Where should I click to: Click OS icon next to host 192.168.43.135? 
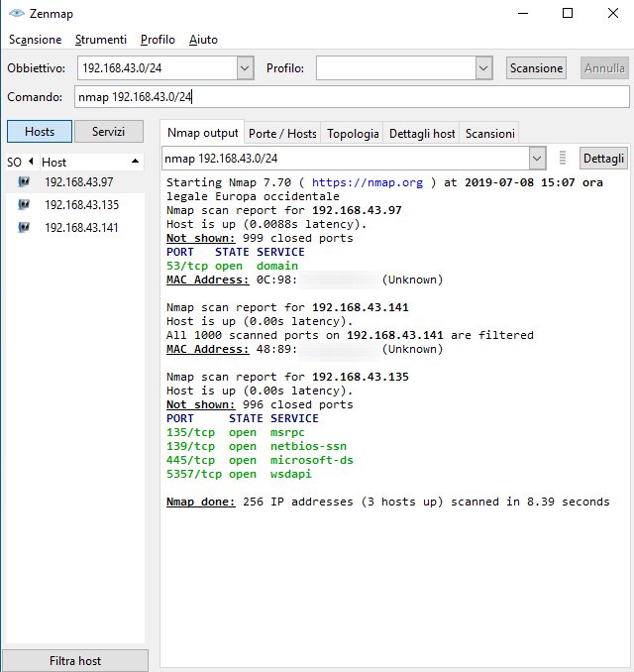tap(23, 205)
